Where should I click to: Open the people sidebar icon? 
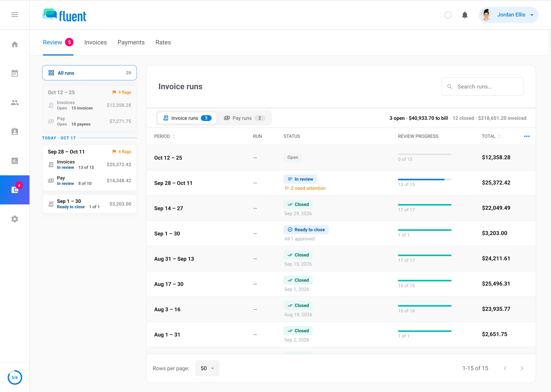(15, 103)
